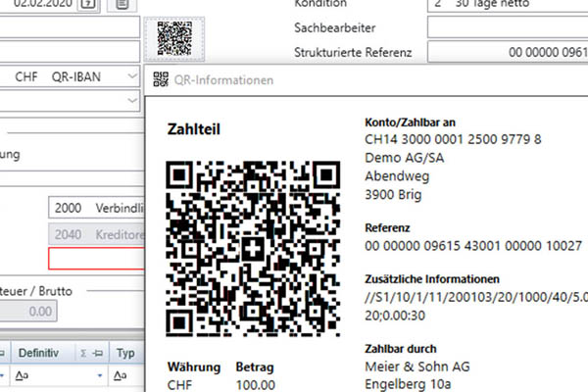588x392 pixels.
Task: Click the text 20;0.00:30
Action: (x=395, y=316)
